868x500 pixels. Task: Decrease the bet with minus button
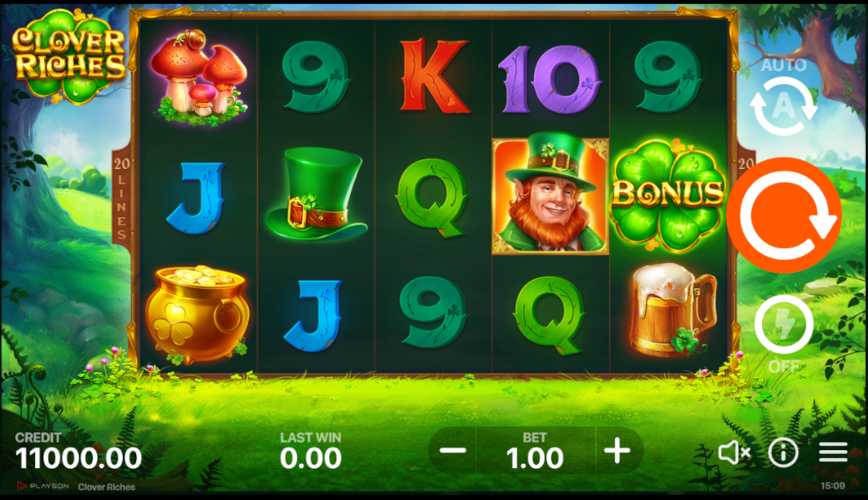click(x=453, y=451)
